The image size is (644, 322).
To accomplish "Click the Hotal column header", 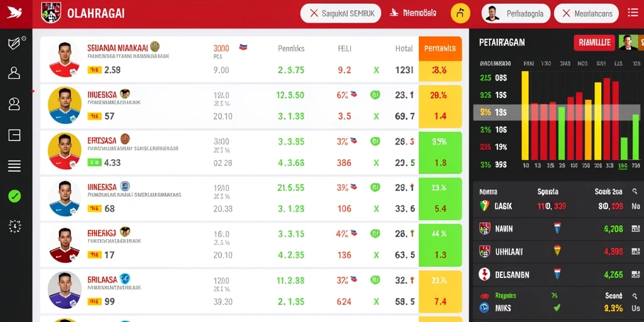I will pos(404,48).
